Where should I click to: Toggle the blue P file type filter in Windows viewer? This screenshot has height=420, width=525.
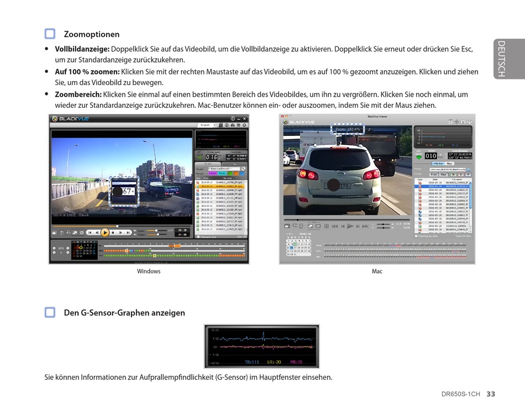click(242, 173)
